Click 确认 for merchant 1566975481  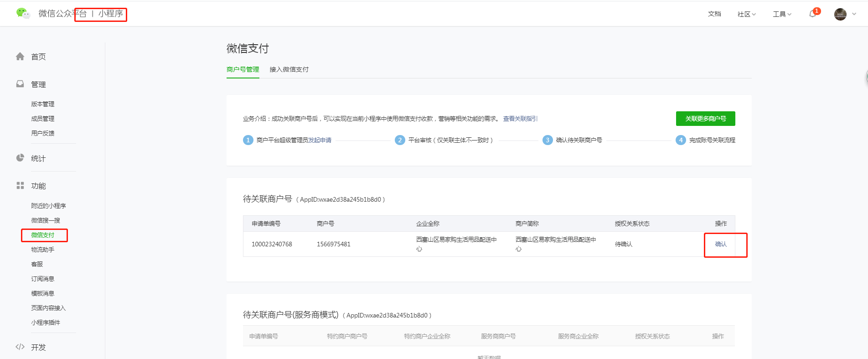(721, 244)
